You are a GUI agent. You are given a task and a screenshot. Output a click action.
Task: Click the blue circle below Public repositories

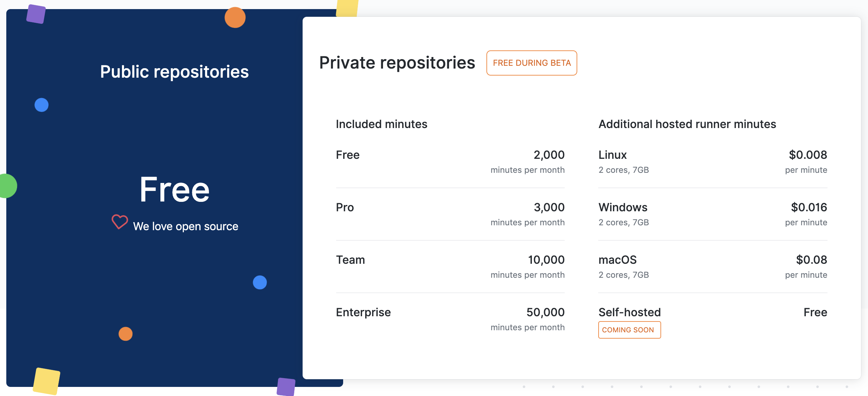click(x=42, y=105)
